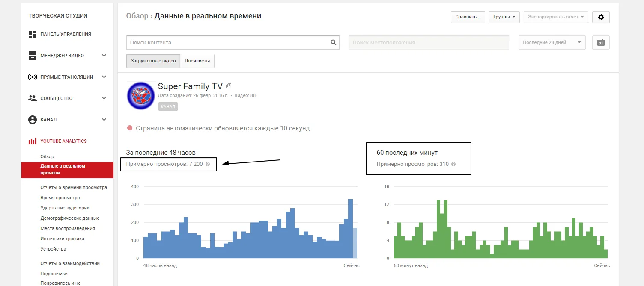This screenshot has height=286, width=644.
Task: Click the Сравнить... button
Action: [468, 17]
